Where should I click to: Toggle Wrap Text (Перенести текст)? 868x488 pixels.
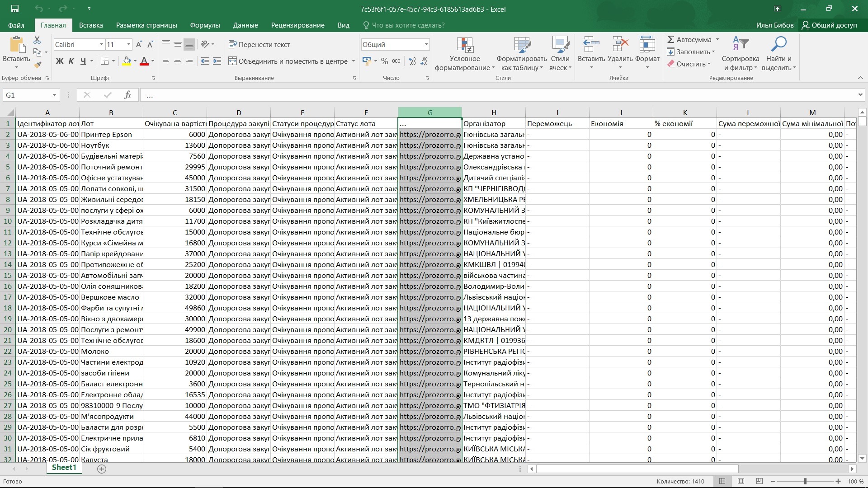click(x=259, y=44)
